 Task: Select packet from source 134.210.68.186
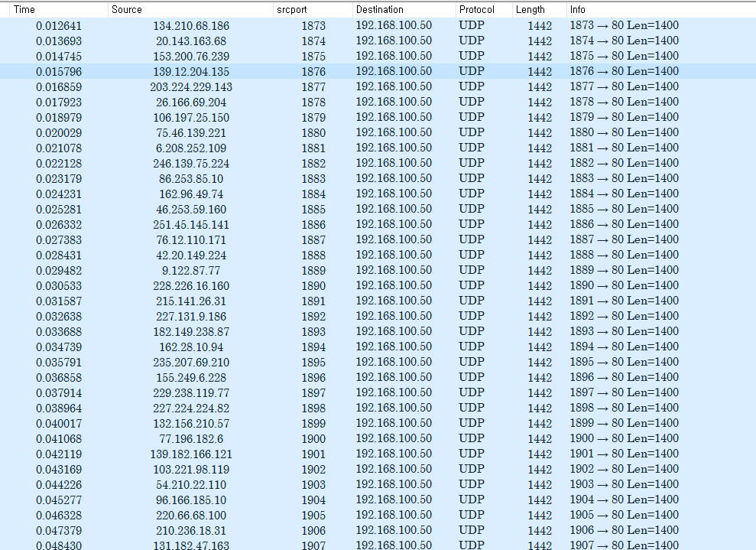(378, 25)
